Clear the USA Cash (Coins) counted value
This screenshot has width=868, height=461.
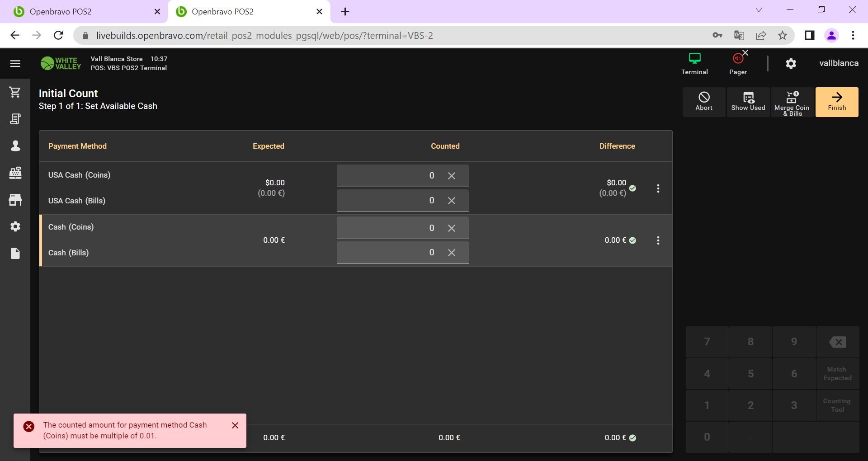click(452, 176)
